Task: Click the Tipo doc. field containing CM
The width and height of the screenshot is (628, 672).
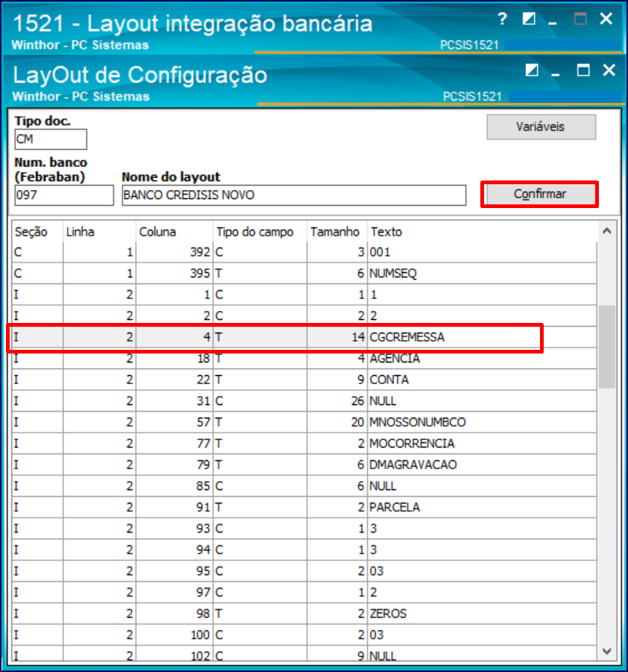Action: click(51, 139)
